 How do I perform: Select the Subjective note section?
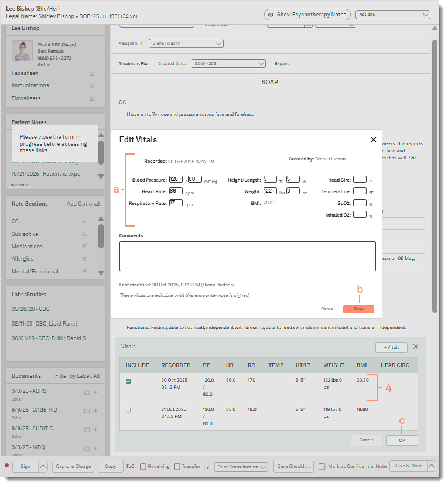25,234
